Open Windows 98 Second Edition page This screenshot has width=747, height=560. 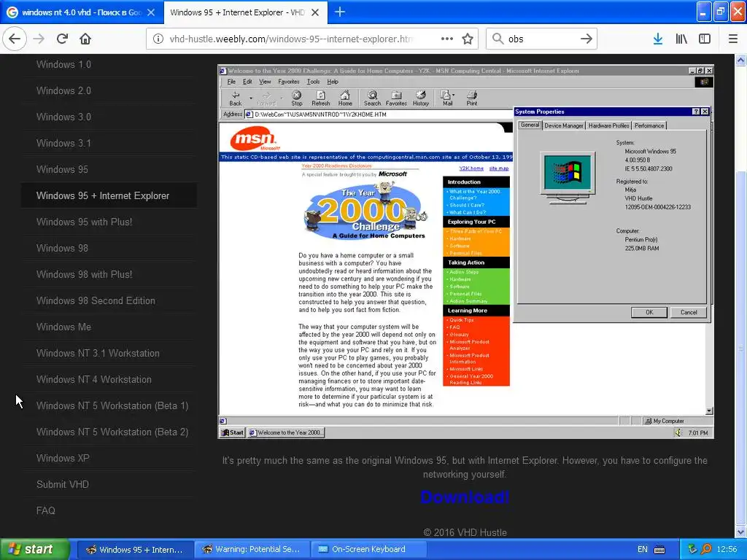96,300
